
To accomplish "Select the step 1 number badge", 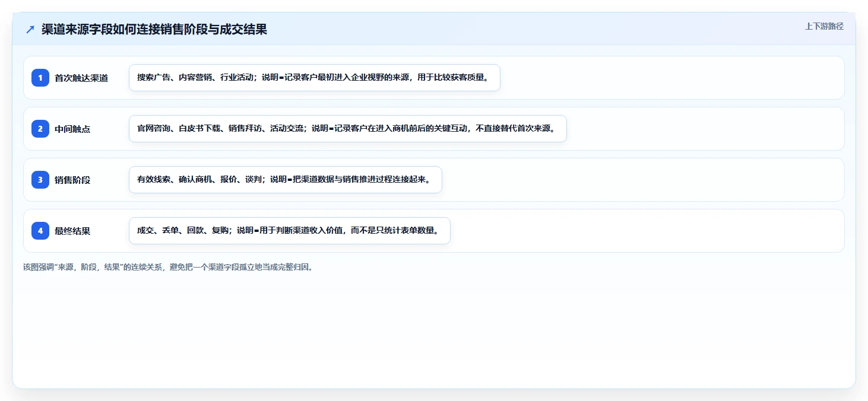I will (x=40, y=78).
